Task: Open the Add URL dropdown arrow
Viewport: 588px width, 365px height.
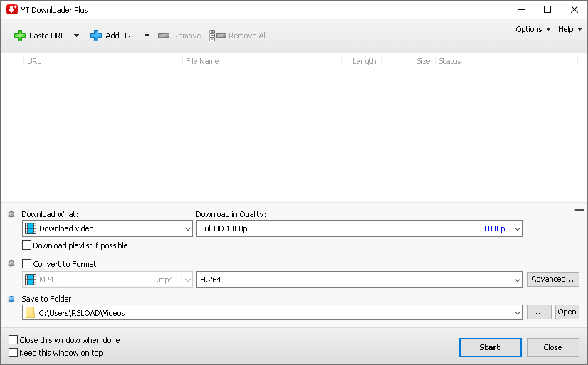Action: point(147,36)
